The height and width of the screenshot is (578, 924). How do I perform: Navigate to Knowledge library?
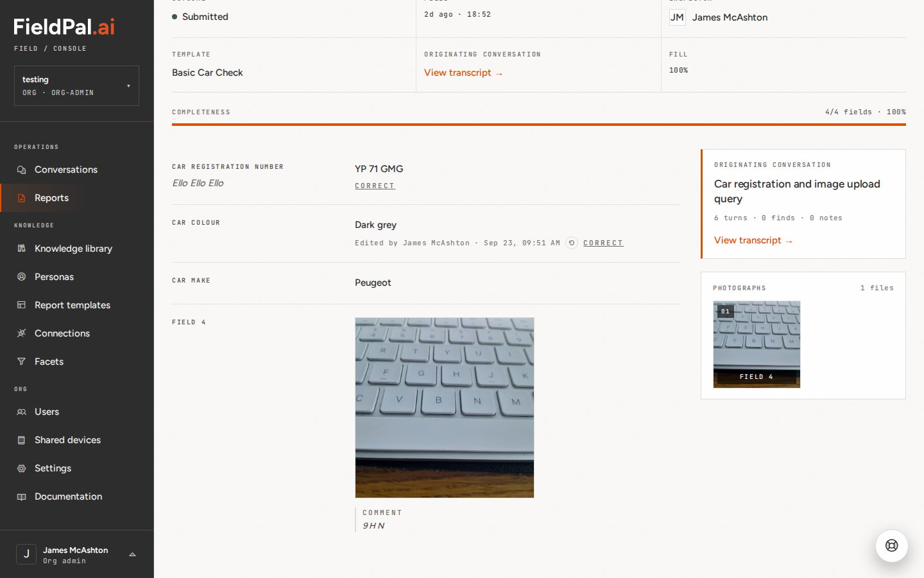coord(77,249)
